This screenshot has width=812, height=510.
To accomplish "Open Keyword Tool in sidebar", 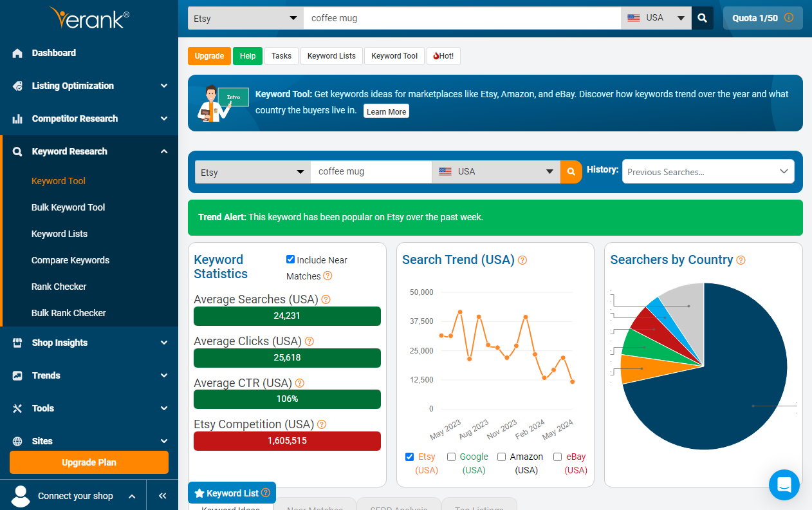I will 59,181.
